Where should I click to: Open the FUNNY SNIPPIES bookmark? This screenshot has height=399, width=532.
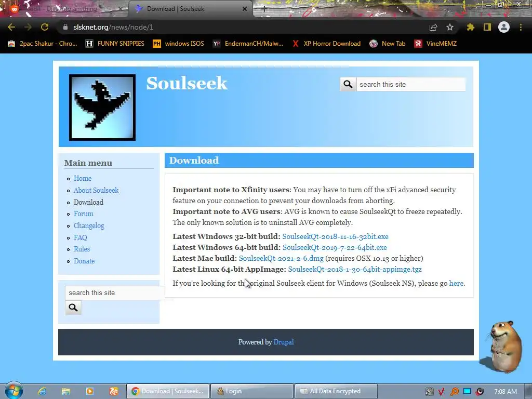pos(115,44)
